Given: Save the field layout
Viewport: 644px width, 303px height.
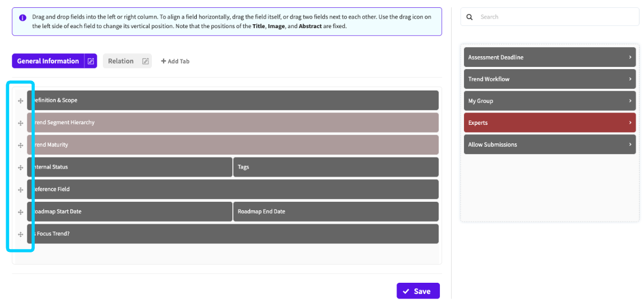Looking at the screenshot, I should coord(417,291).
